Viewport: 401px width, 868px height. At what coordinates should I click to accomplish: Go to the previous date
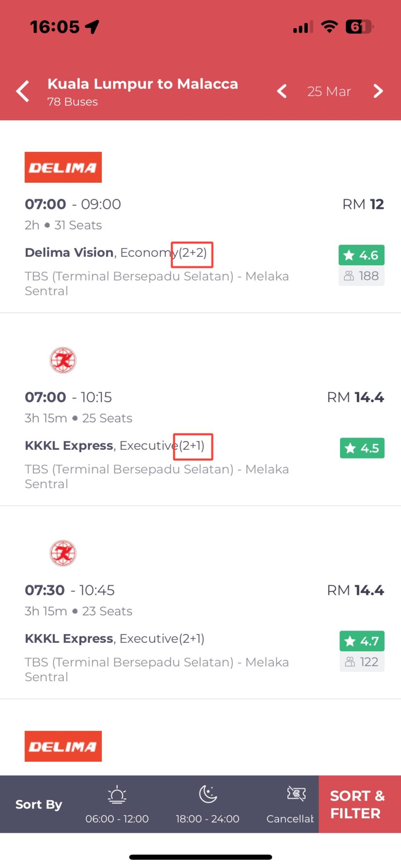tap(282, 91)
